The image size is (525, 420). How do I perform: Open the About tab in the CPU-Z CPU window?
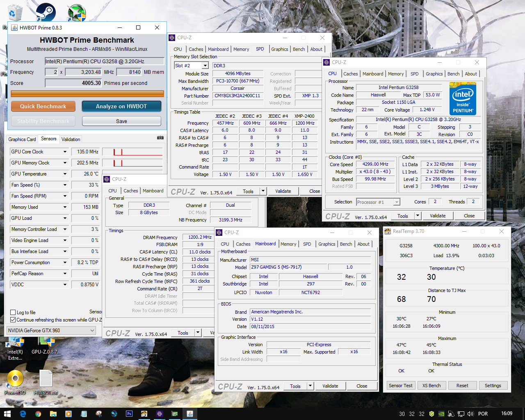(471, 74)
